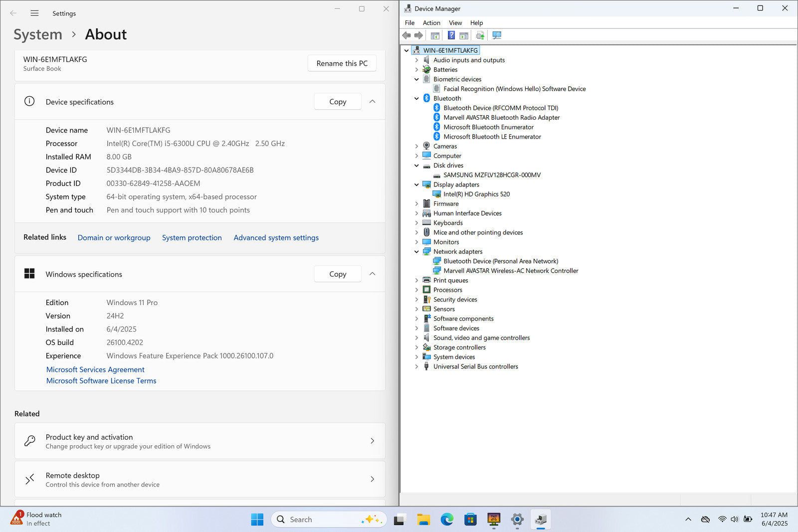Select the USB plug icon beside Universal Serial Bus controllers
Viewport: 798px width, 532px height.
(426, 366)
